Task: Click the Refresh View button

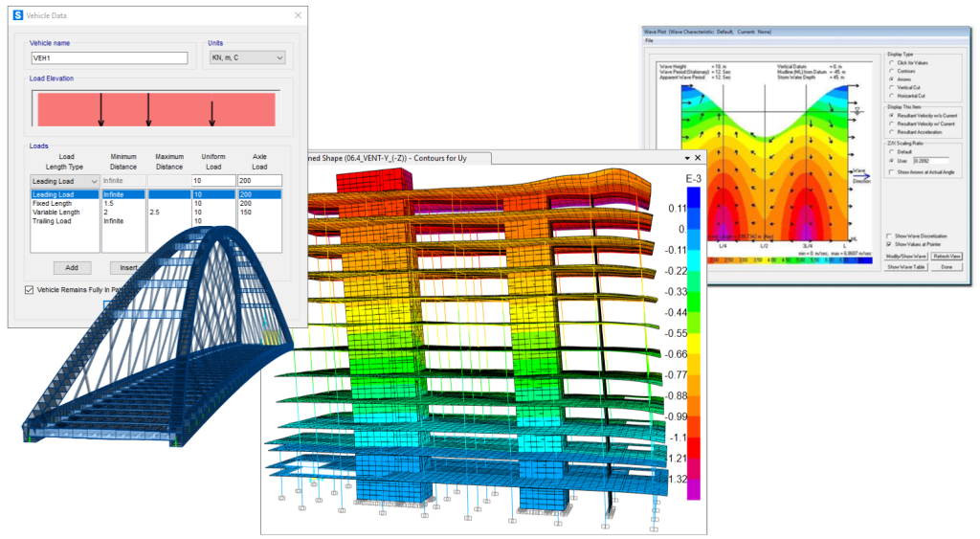Action: (x=947, y=257)
